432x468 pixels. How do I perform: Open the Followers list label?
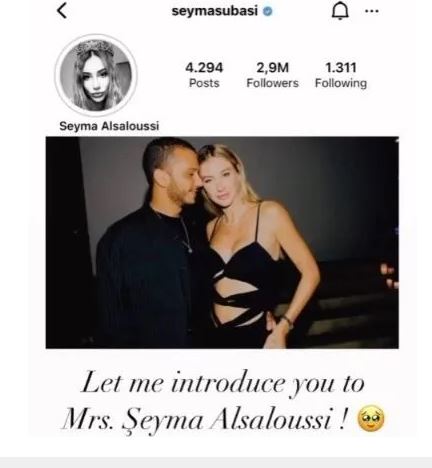(272, 83)
